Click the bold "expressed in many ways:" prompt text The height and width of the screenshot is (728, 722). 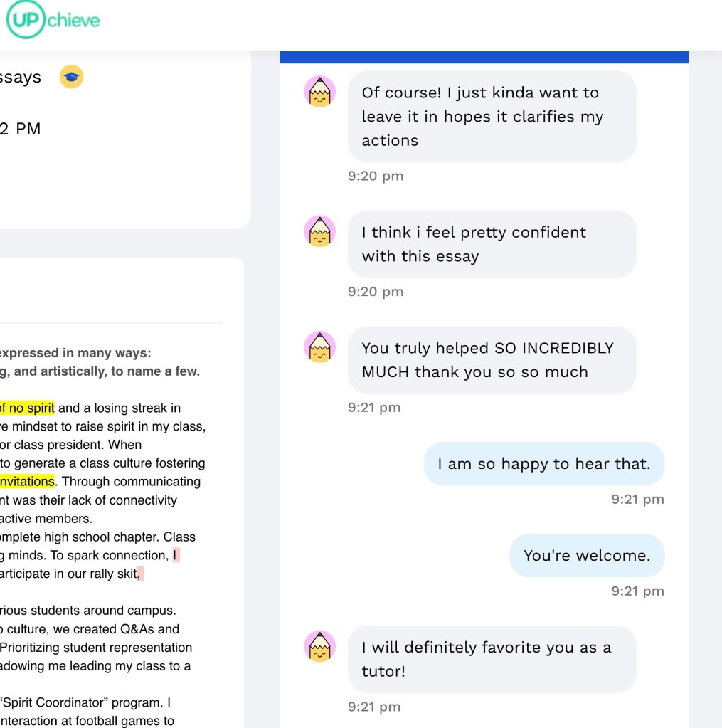point(75,353)
